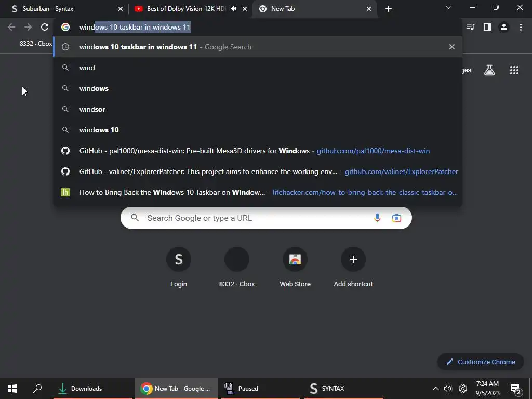Open Chrome three-dot menu
This screenshot has width=532, height=399.
[x=521, y=27]
